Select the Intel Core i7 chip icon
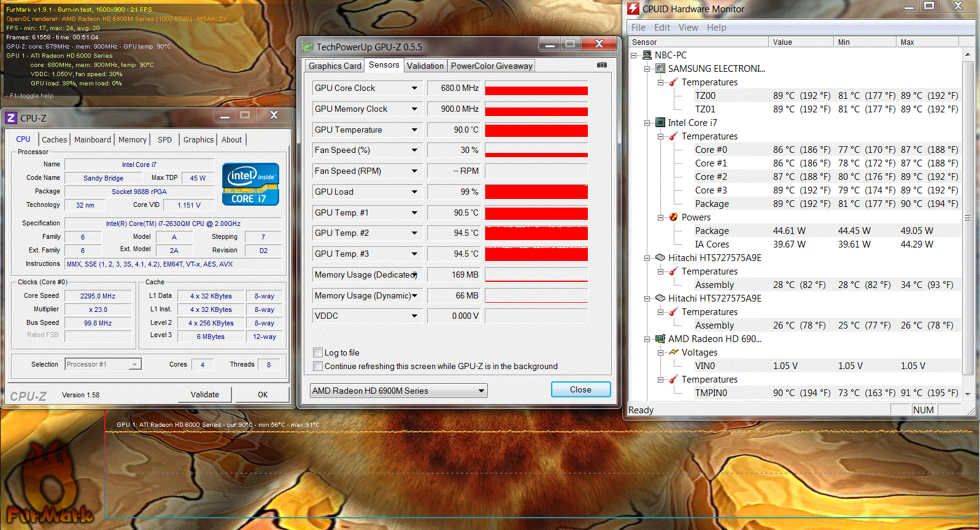The width and height of the screenshot is (980, 530). [x=660, y=123]
